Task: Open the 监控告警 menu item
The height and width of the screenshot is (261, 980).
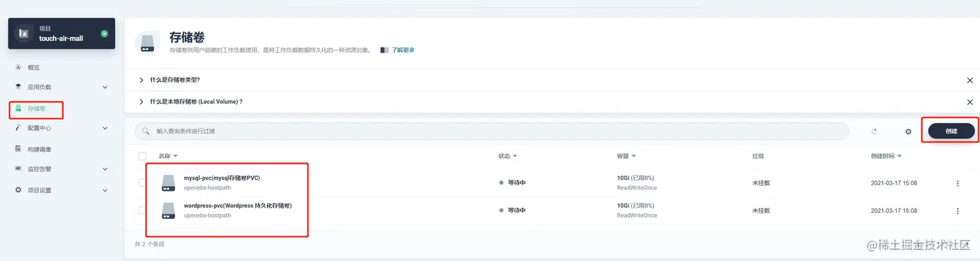Action: (x=39, y=169)
